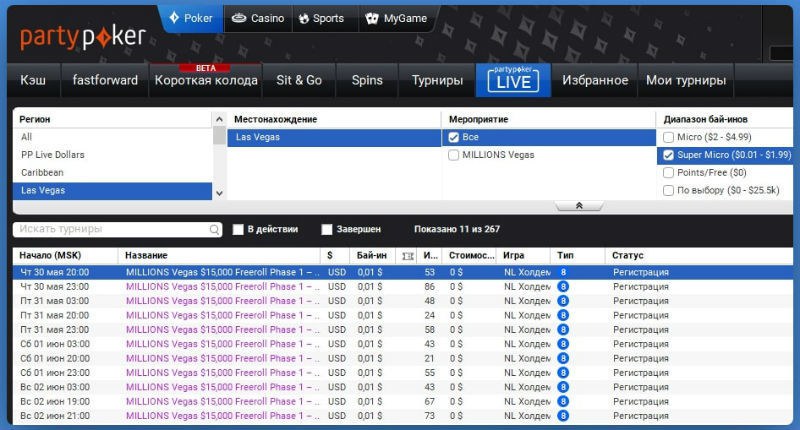Open the partypoker LIVE section icon
800x430 pixels.
click(512, 80)
